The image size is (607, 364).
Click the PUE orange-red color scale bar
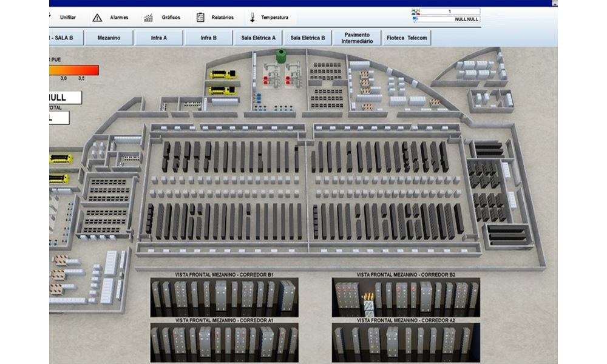click(x=73, y=70)
